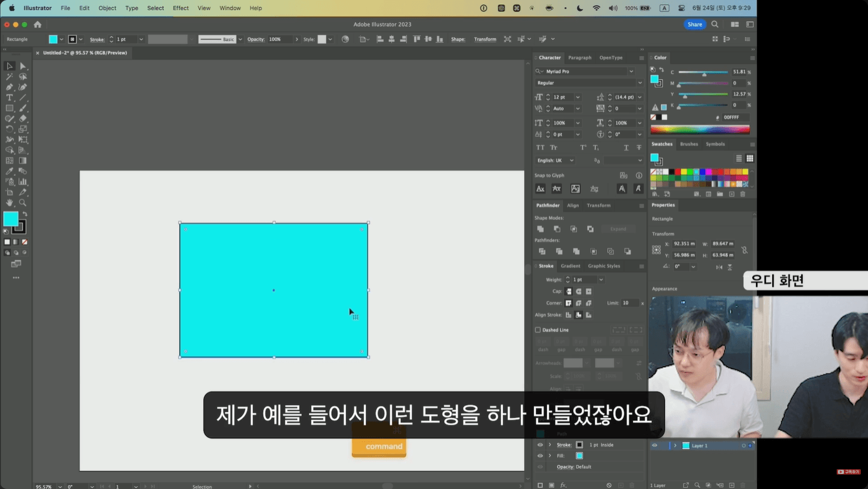Viewport: 868px width, 489px height.
Task: Select the Miter Join corner option
Action: (569, 303)
